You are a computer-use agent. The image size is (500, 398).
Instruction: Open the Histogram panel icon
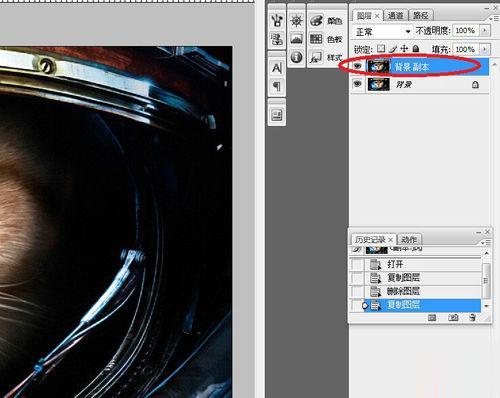[296, 39]
